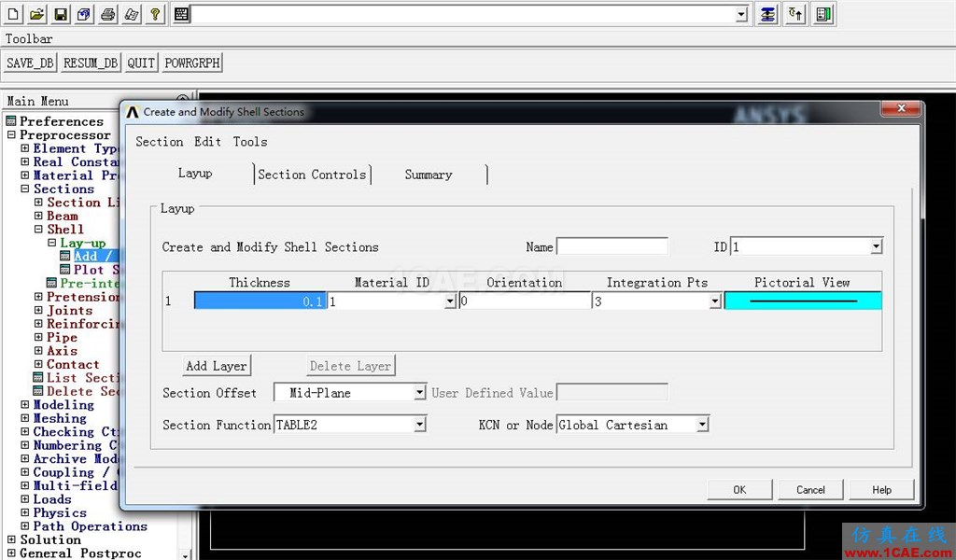Select General Postproc in Main Menu
Viewport: 956px width, 560px height.
80,553
